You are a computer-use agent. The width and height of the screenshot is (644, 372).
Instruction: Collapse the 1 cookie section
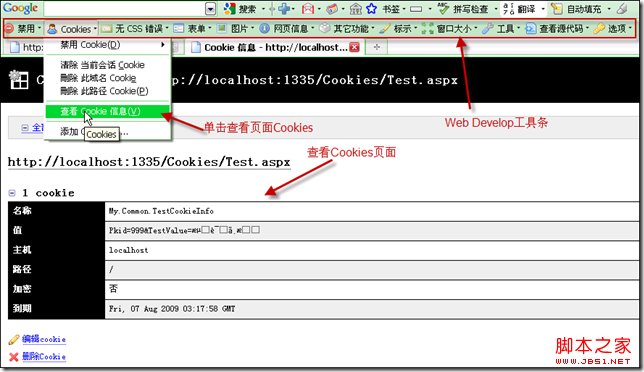(12, 193)
